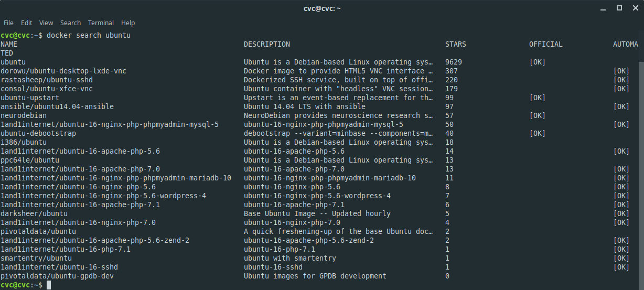The image size is (644, 290).
Task: Select image name darksheer/ubuntu
Action: [x=34, y=213]
